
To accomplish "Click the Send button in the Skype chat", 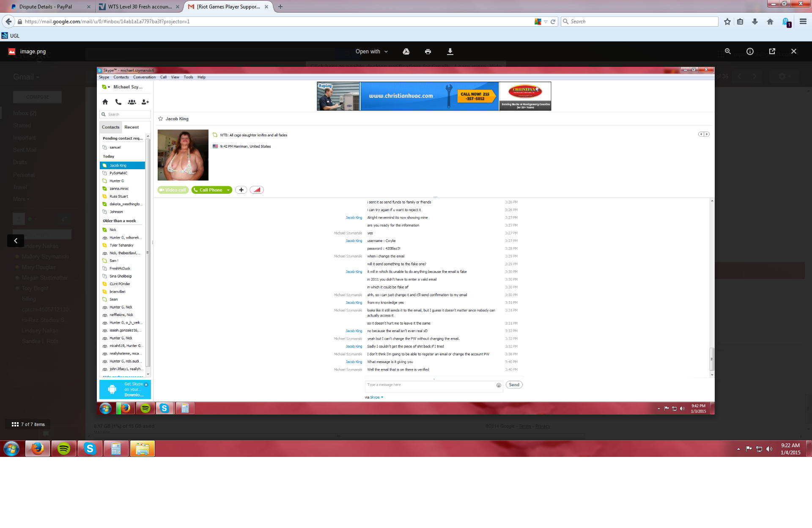I will [x=514, y=385].
